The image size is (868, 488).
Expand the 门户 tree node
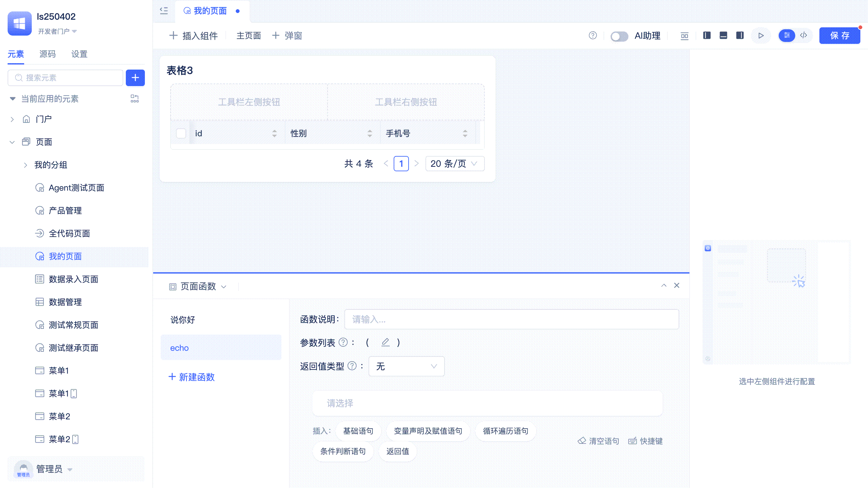[x=12, y=119]
